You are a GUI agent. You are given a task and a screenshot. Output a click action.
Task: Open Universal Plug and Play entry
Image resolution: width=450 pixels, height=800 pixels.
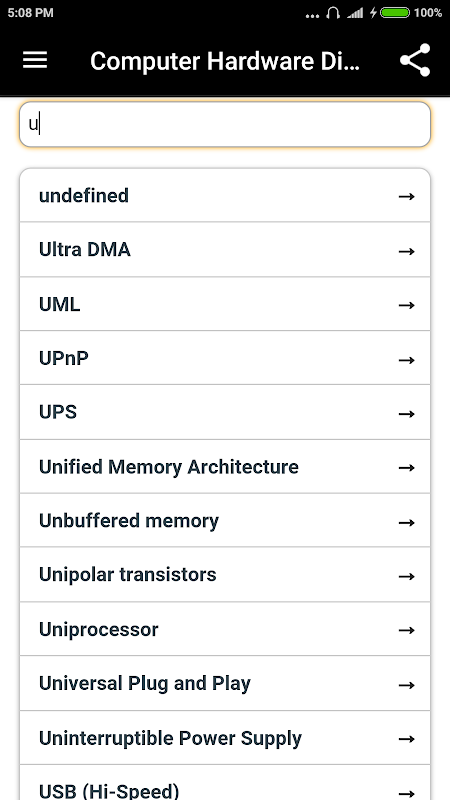click(225, 683)
